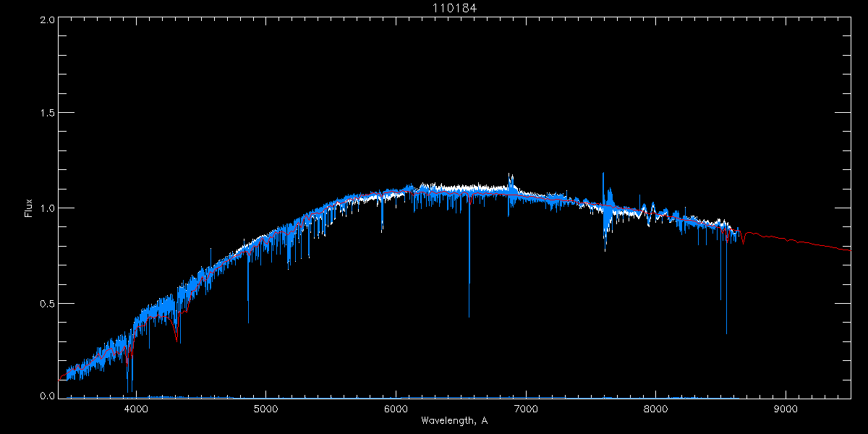This screenshot has width=868, height=434.
Task: Click the 2.0 y-axis tick label
Action: [48, 20]
